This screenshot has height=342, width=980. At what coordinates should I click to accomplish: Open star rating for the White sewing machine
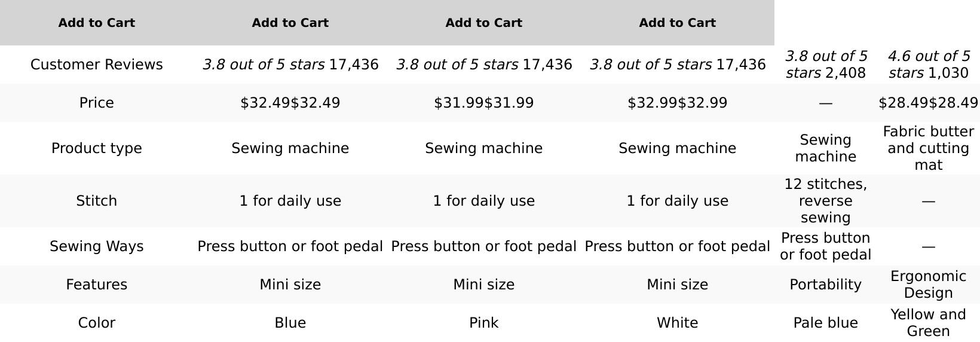[x=651, y=65]
